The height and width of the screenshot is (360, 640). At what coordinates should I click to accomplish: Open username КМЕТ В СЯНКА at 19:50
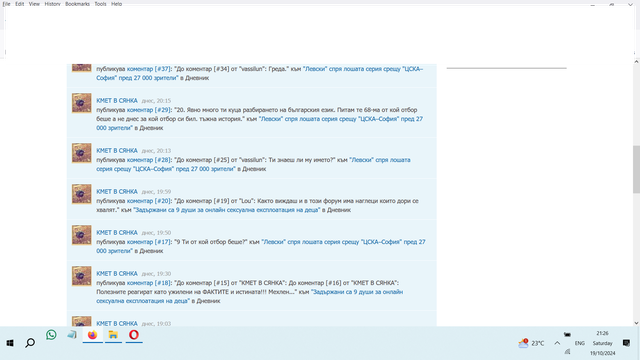(x=117, y=233)
